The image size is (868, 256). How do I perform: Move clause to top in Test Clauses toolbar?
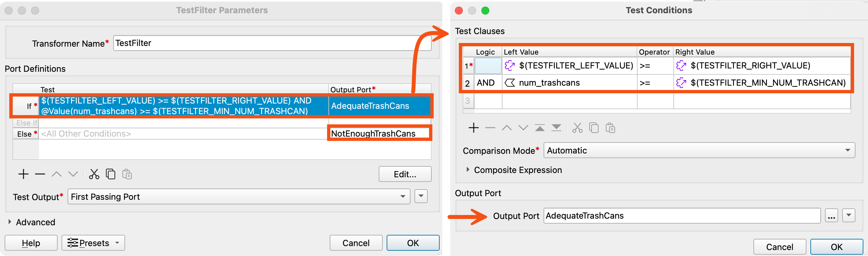tap(540, 128)
